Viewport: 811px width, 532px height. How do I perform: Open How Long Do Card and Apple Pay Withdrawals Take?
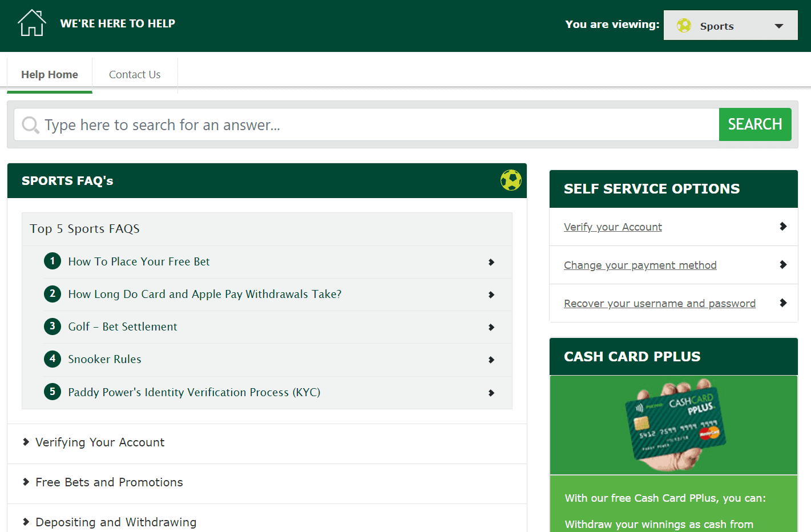[x=205, y=294]
